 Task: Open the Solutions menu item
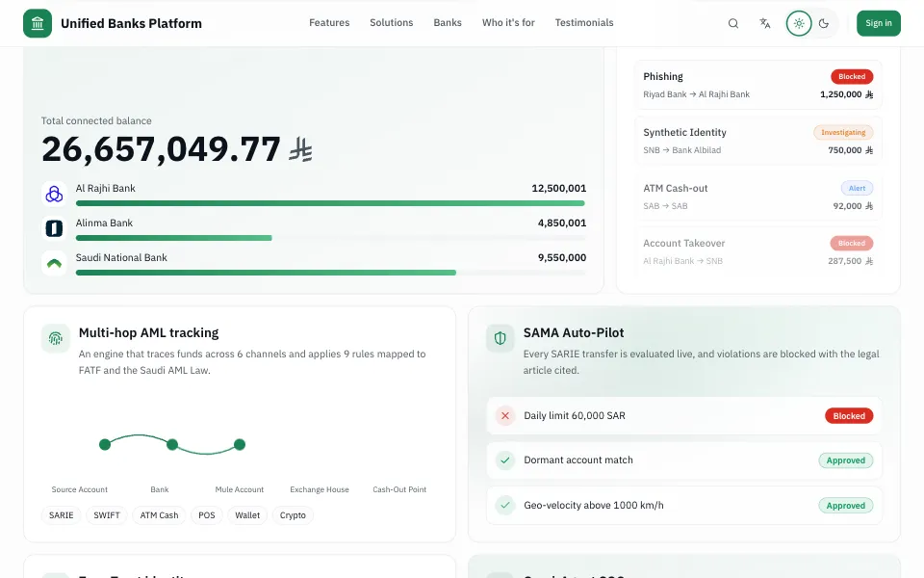click(392, 23)
